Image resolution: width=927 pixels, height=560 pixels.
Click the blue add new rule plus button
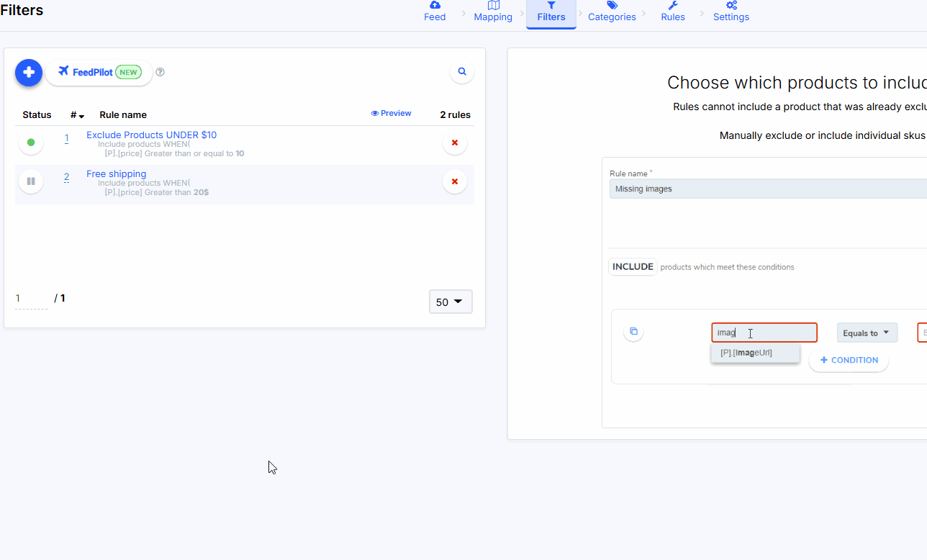point(29,73)
